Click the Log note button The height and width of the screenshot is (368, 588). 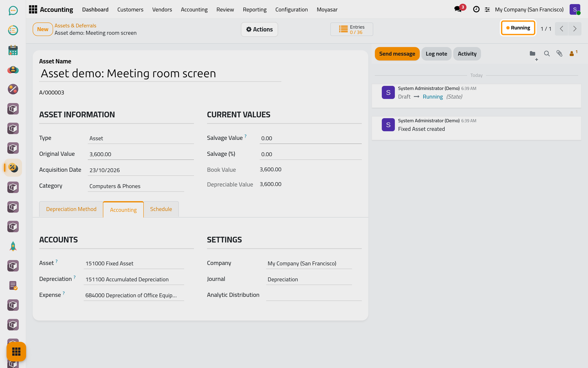click(x=436, y=54)
